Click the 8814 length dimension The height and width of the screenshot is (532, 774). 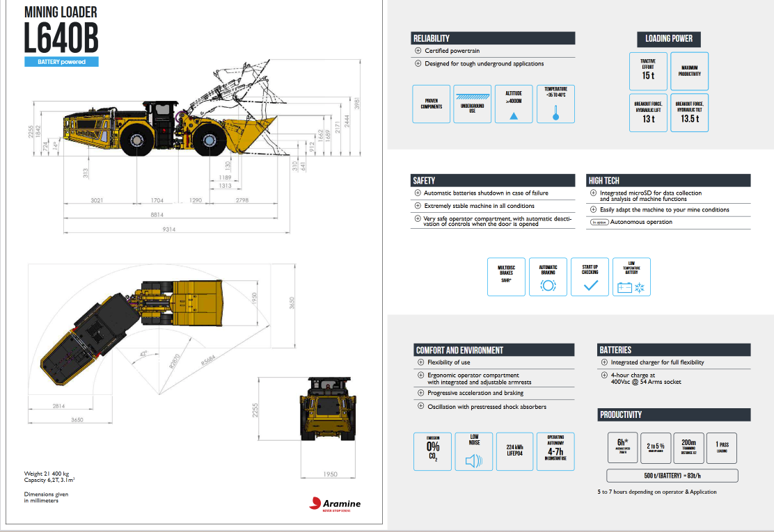[x=157, y=215]
